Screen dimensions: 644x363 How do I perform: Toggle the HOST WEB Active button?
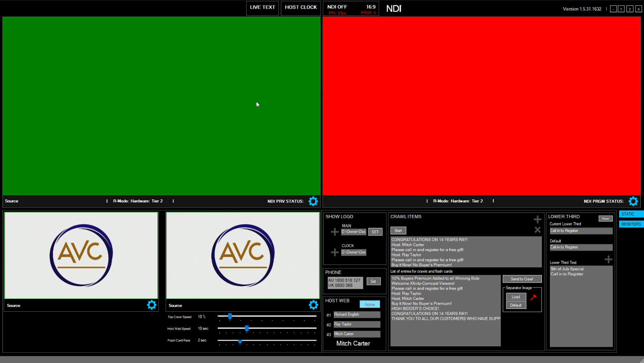pyautogui.click(x=370, y=304)
